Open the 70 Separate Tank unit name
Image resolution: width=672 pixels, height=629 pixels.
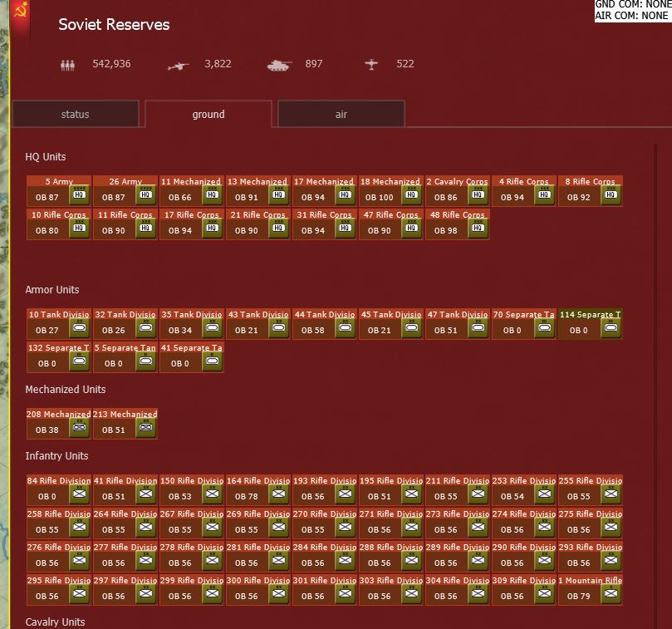523,314
